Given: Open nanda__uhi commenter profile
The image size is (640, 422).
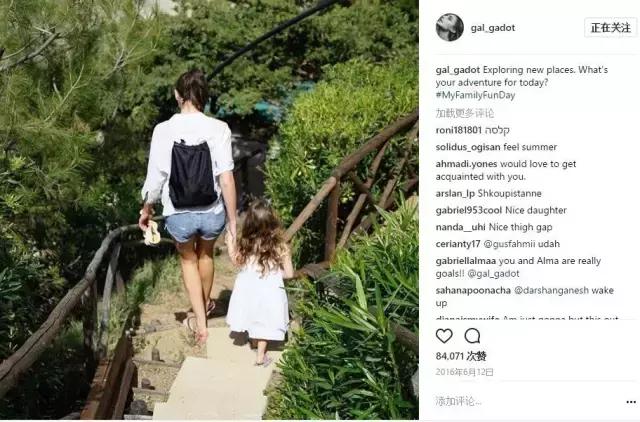Looking at the screenshot, I should [x=460, y=227].
